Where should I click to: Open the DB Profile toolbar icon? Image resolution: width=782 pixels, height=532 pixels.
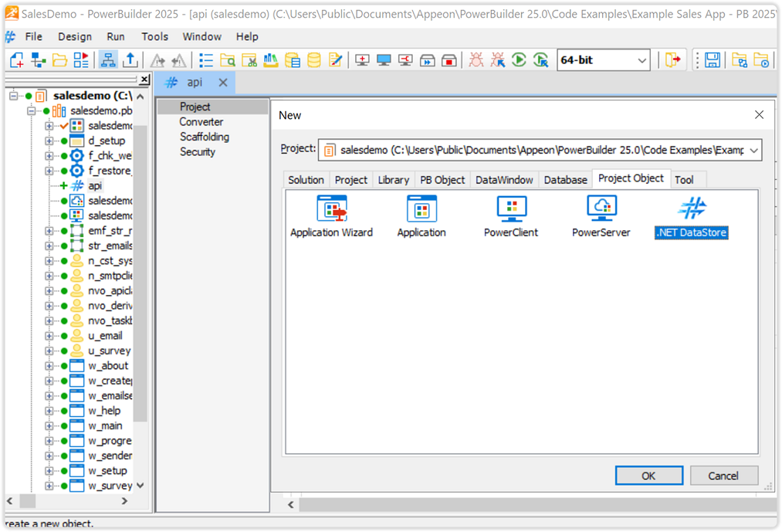point(293,60)
